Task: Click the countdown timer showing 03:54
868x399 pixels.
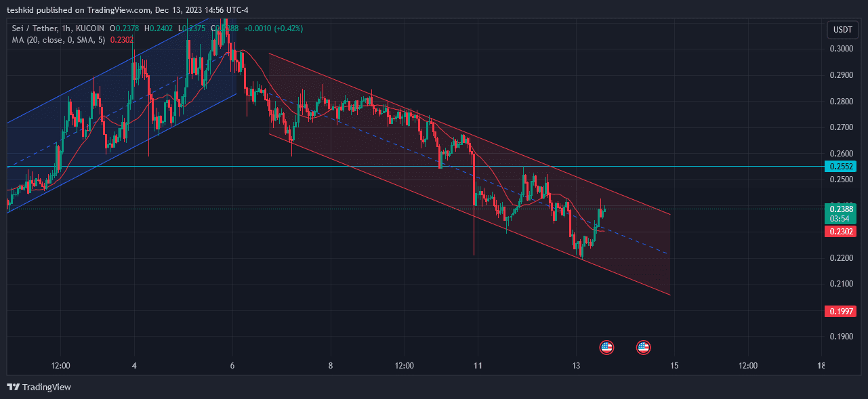Action: [840, 219]
